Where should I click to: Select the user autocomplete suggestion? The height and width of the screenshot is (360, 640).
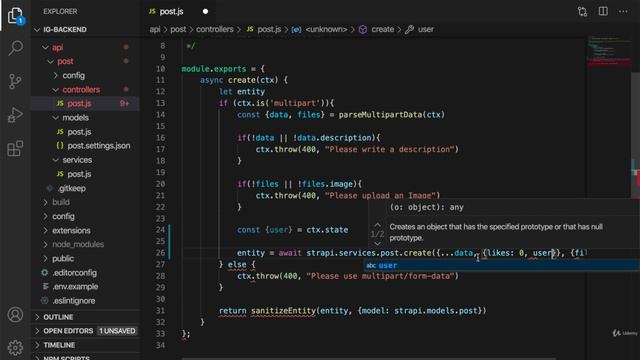[x=502, y=265]
